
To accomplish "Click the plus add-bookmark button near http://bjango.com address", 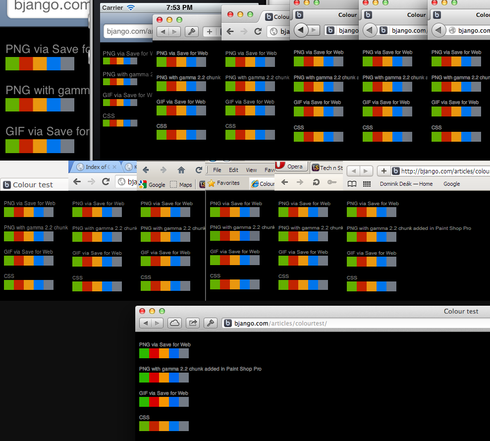I will coord(384,171).
